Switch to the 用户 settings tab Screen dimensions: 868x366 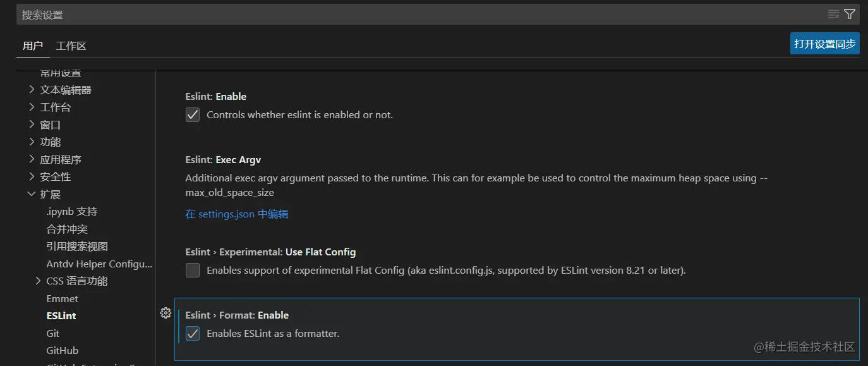tap(33, 46)
